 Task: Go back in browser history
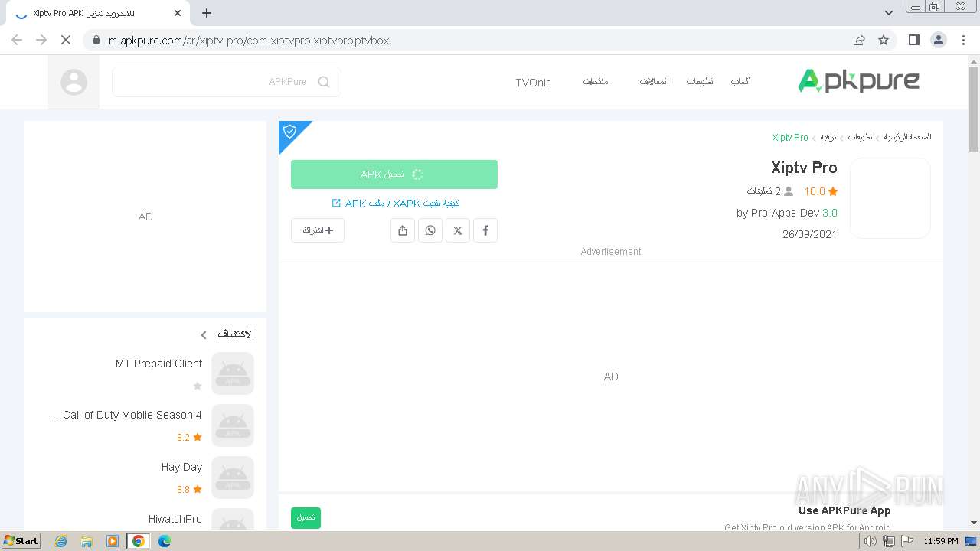coord(17,40)
